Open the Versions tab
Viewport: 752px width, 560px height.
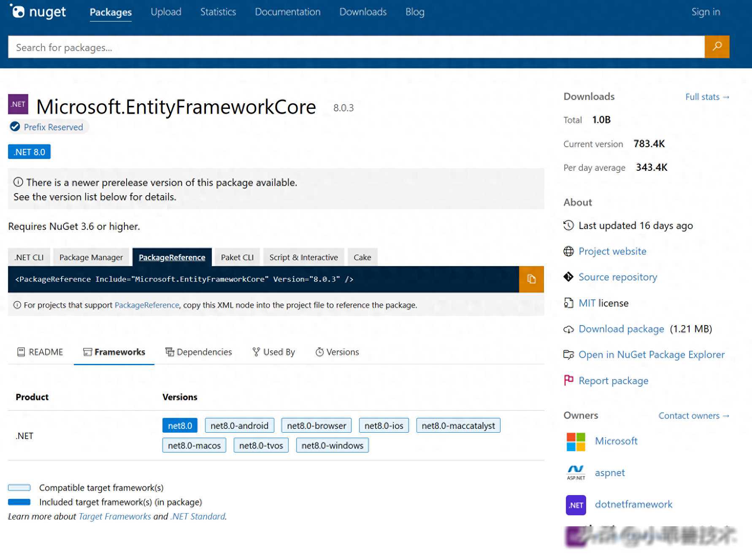pyautogui.click(x=337, y=352)
